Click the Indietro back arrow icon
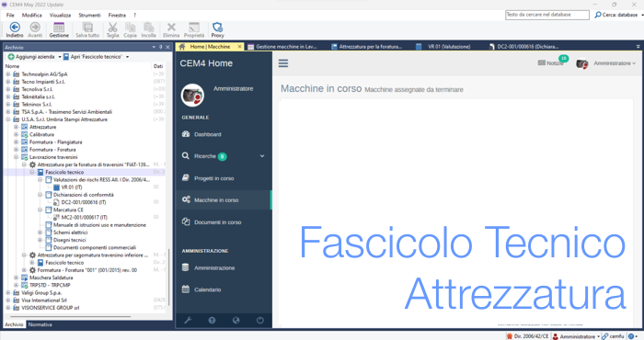This screenshot has height=340, width=644. point(15,28)
